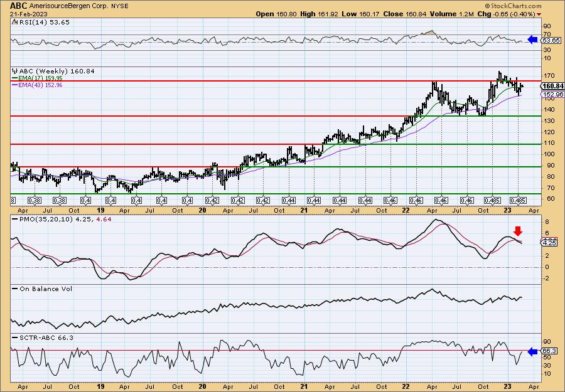The width and height of the screenshot is (565, 392).
Task: Select the purple EMA(43) line swatch
Action: click(x=15, y=85)
